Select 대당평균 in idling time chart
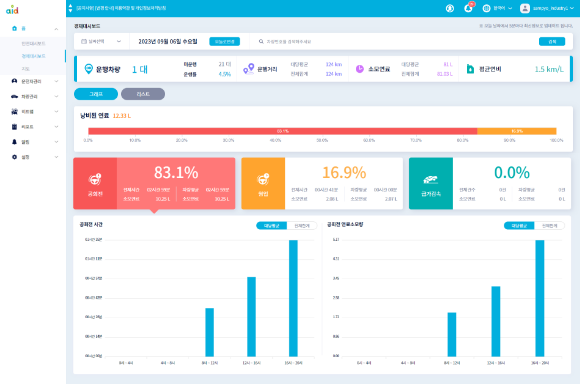Screen dimensions: 580x384 tap(272, 226)
